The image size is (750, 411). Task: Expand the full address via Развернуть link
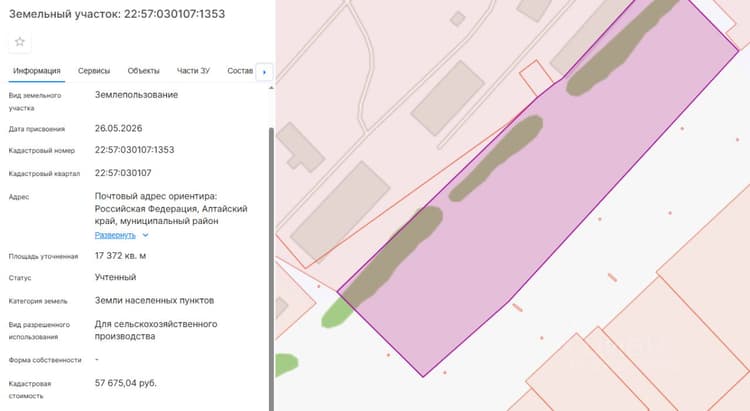click(115, 235)
